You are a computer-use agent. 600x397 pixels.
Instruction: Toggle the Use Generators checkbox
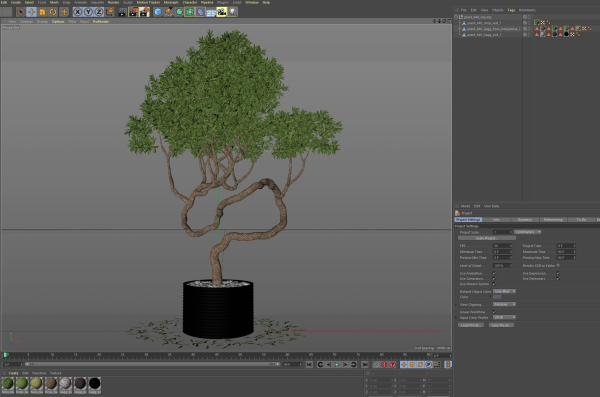coord(494,279)
